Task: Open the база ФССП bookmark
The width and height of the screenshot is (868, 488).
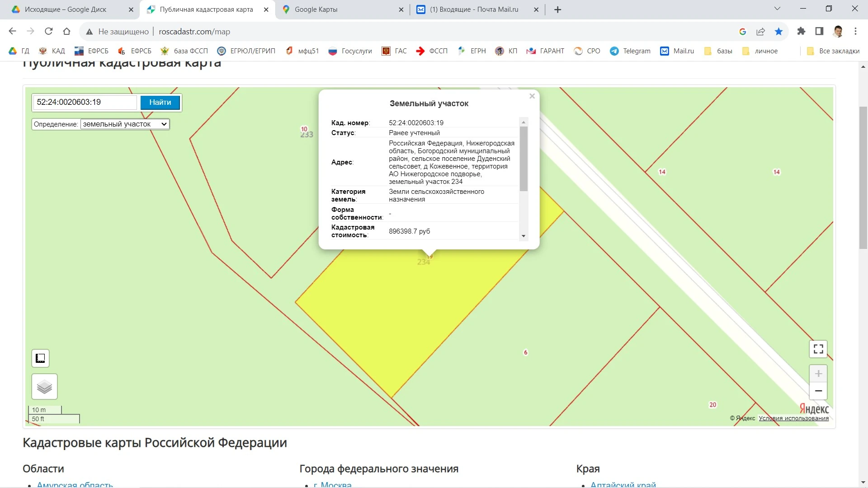Action: click(184, 51)
